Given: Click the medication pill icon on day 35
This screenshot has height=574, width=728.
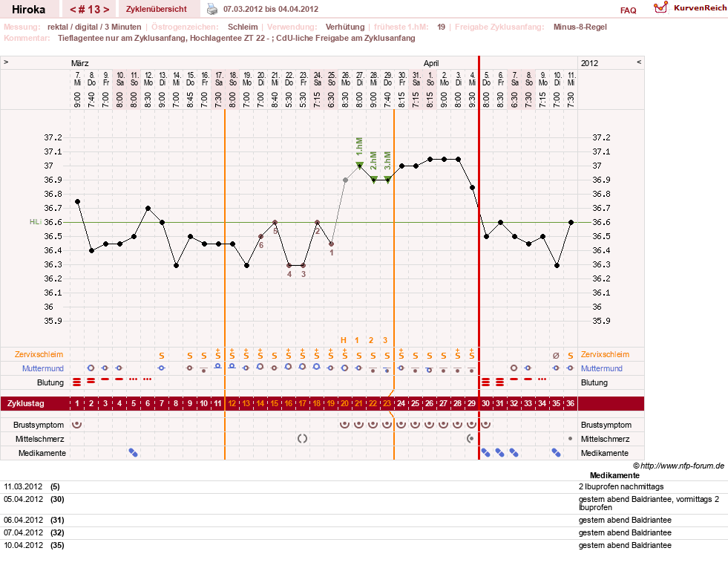Looking at the screenshot, I should pos(557,453).
